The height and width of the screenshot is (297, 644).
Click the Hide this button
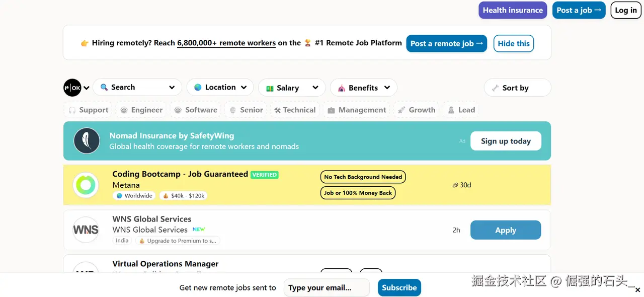tap(513, 43)
